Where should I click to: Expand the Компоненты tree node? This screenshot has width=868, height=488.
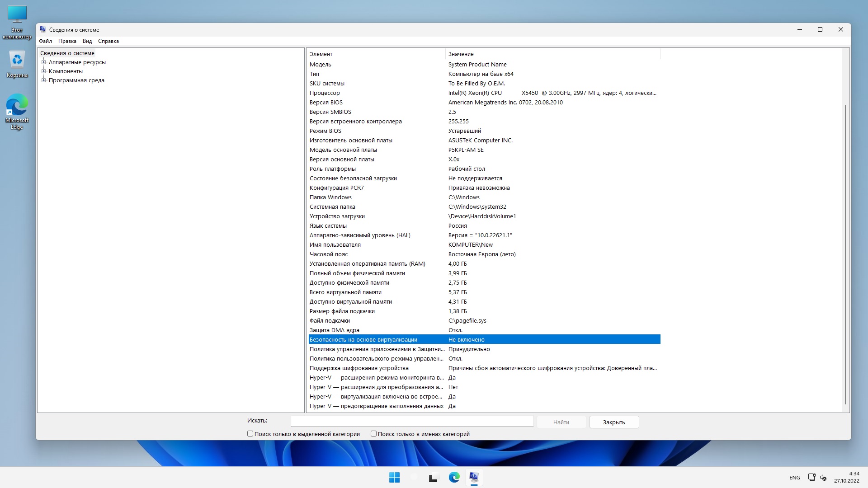pyautogui.click(x=44, y=71)
